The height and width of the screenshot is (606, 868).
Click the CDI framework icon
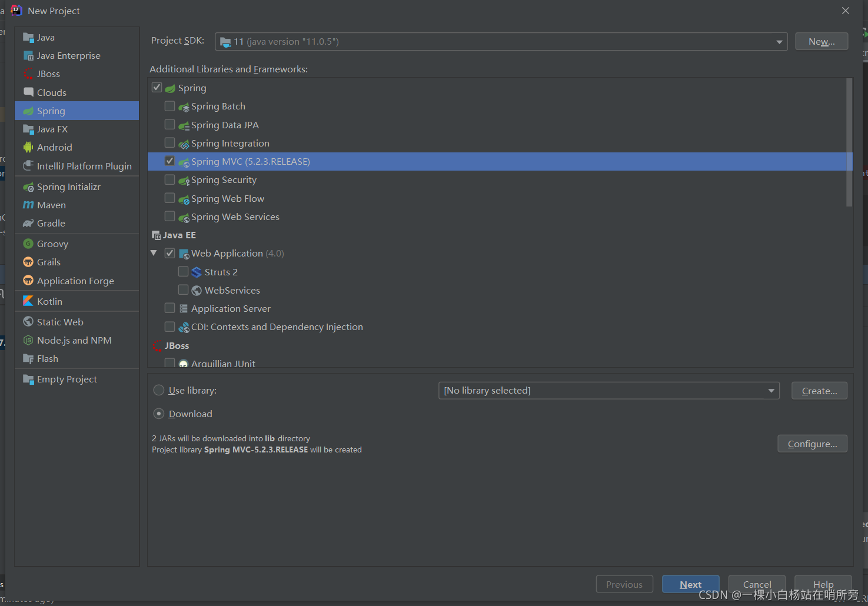[x=184, y=327]
